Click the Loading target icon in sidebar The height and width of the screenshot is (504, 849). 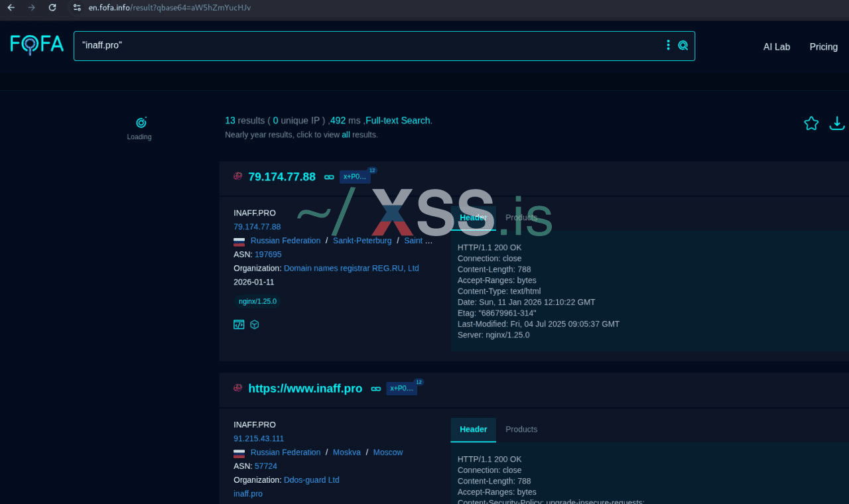[x=141, y=122]
